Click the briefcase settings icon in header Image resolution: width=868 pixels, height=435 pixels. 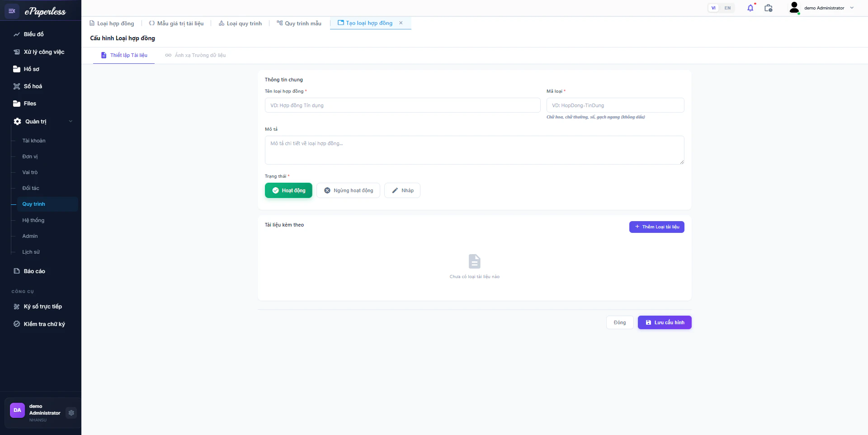pos(768,8)
